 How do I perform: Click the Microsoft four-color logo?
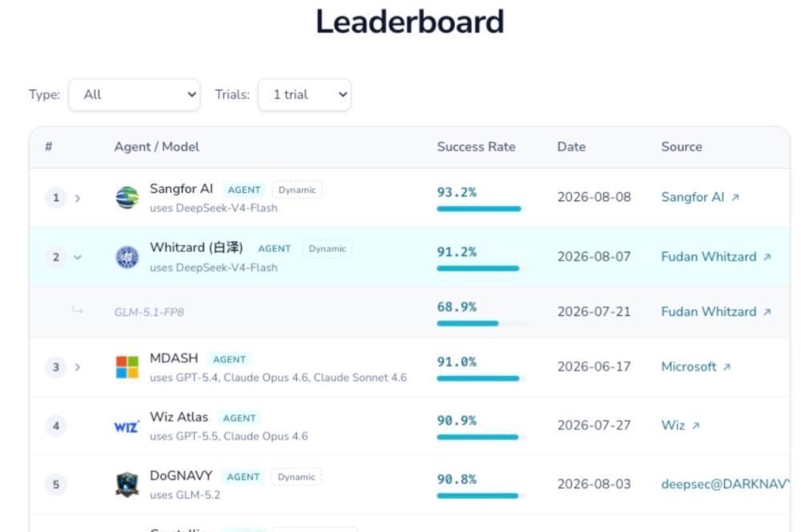click(x=127, y=367)
